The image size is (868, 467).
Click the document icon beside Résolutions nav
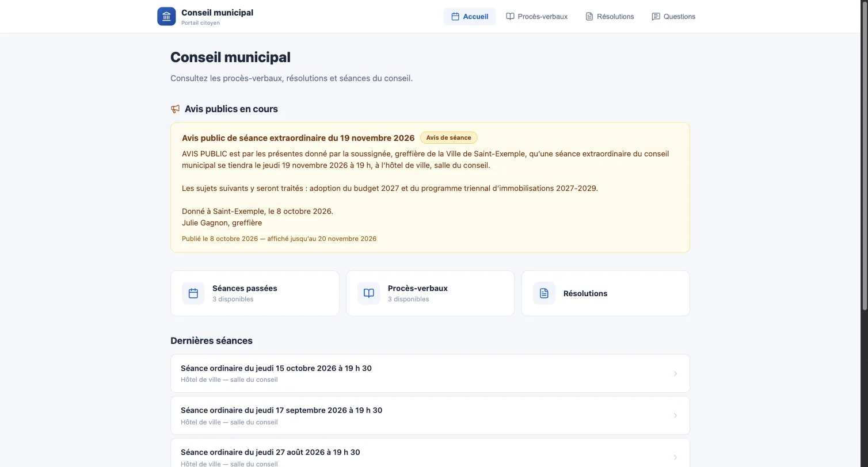pyautogui.click(x=589, y=17)
